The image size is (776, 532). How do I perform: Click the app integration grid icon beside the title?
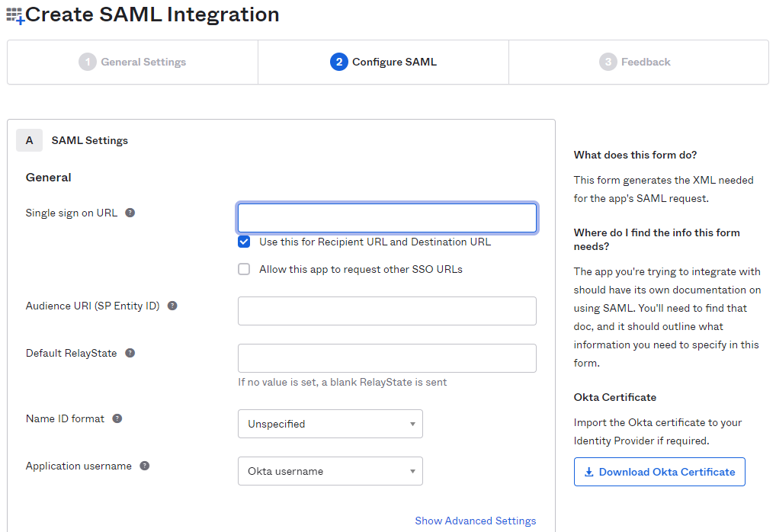pyautogui.click(x=14, y=16)
